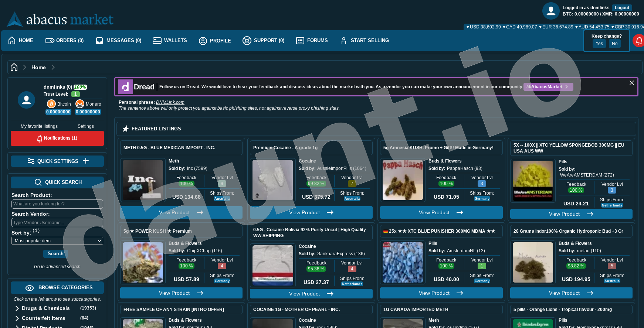Click the Support lifebuoy icon
Screen dimensions: 644x328
click(247, 41)
